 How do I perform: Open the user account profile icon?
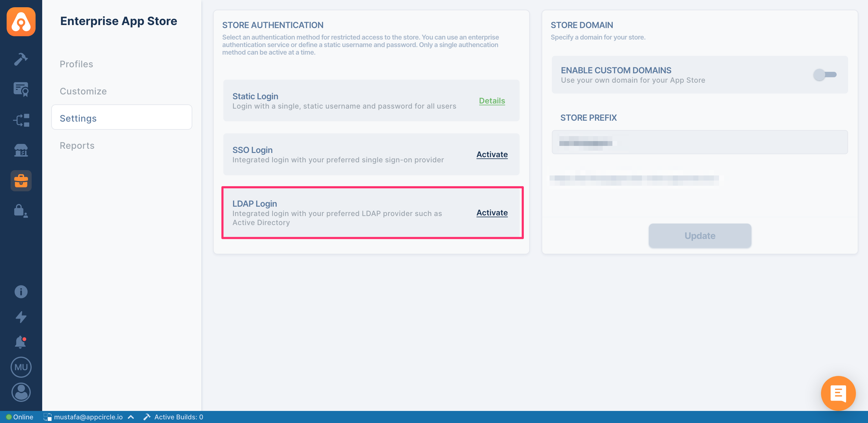(21, 392)
